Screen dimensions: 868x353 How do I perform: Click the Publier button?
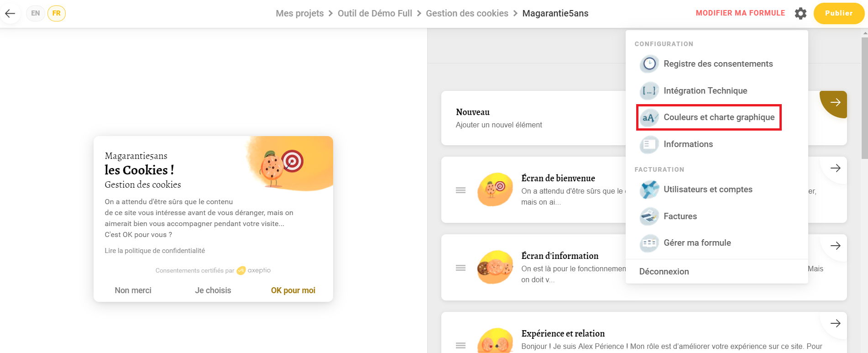pos(839,13)
